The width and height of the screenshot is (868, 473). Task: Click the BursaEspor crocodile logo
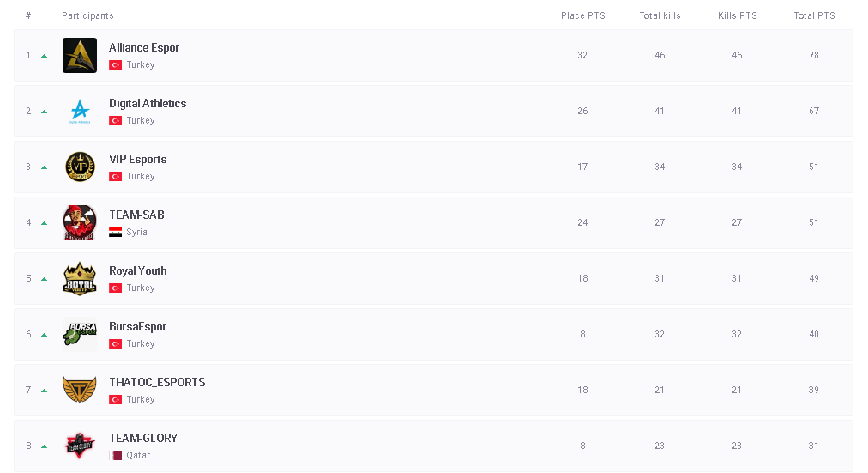click(x=80, y=335)
